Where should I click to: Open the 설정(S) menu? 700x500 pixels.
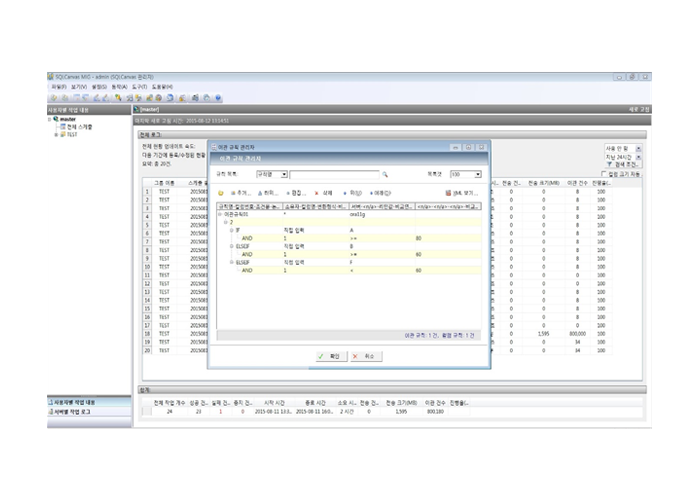coord(99,87)
